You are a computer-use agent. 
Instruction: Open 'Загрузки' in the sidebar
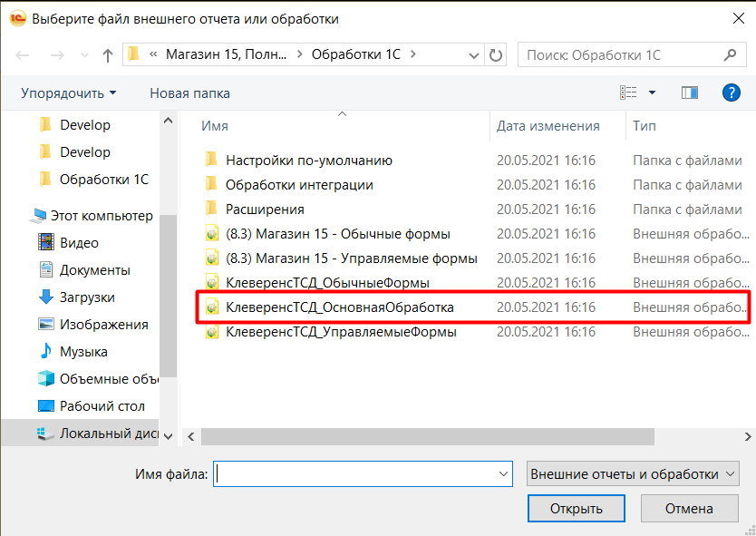pyautogui.click(x=77, y=297)
